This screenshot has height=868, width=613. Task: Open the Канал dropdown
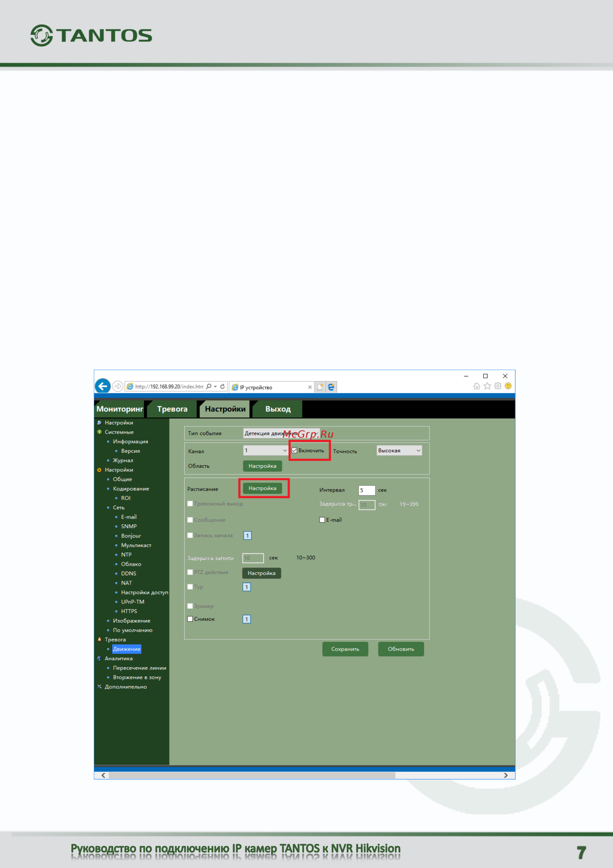[266, 450]
